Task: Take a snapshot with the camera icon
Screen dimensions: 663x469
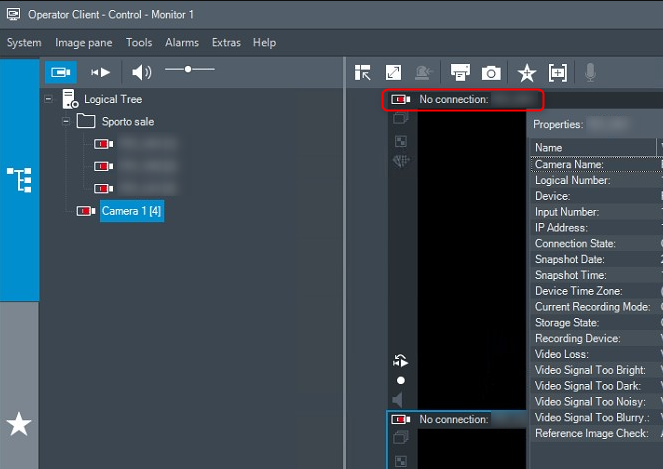Action: pos(491,72)
